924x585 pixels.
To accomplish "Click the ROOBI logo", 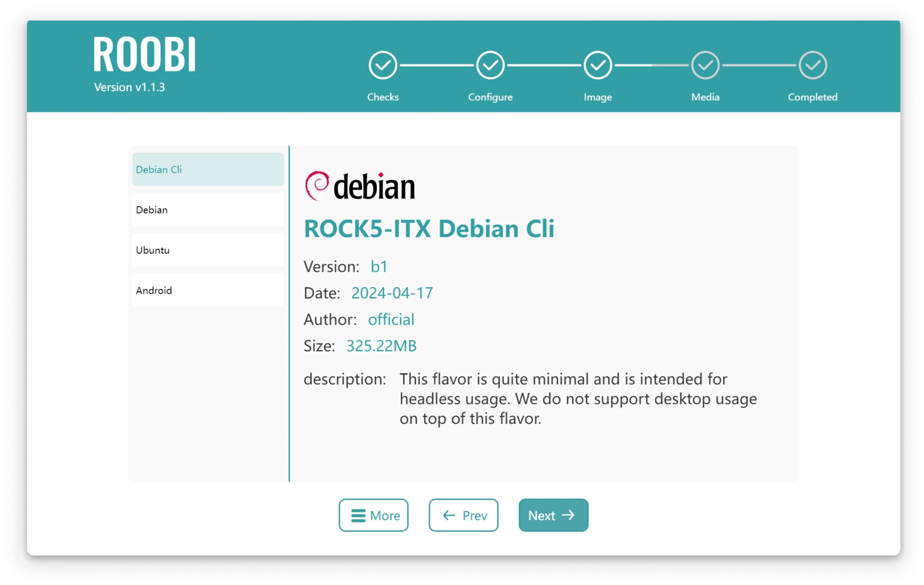I will (144, 54).
